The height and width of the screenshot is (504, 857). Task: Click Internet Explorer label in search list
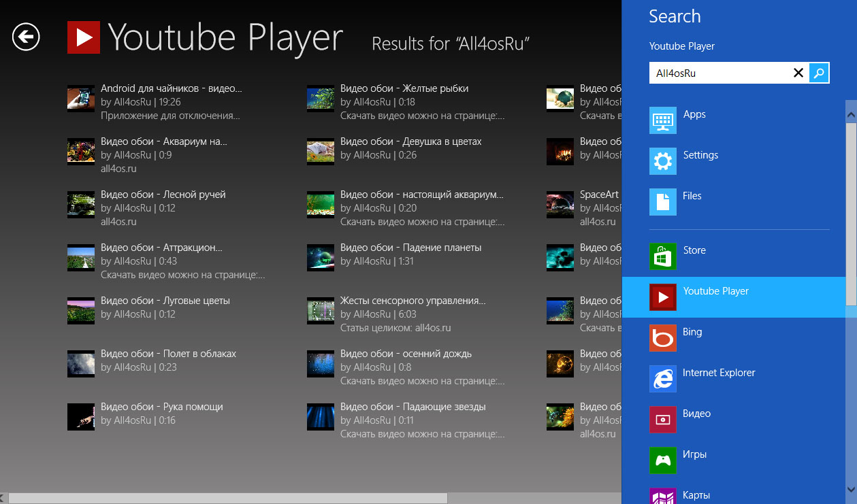click(719, 373)
